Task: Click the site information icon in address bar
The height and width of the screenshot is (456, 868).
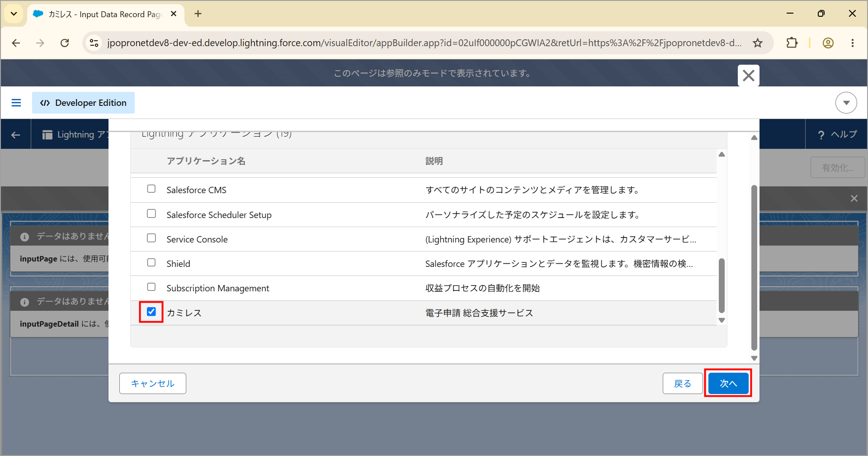Action: (94, 43)
